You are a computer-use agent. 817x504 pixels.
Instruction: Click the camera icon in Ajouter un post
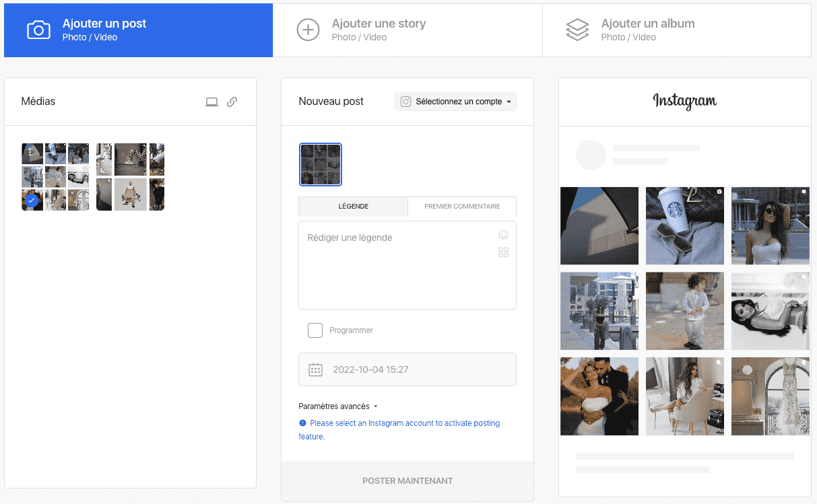[38, 30]
